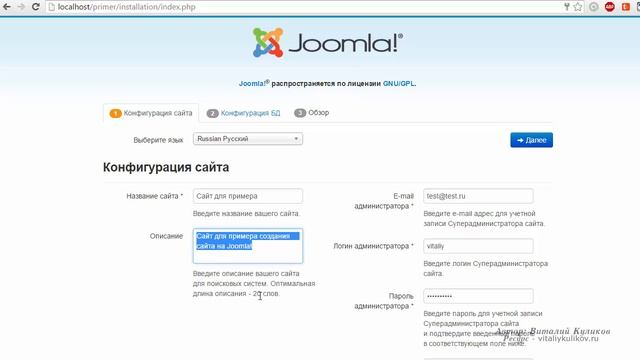This screenshot has width=640, height=360.
Task: Bookmark the page with the star icon
Action: 578,7
